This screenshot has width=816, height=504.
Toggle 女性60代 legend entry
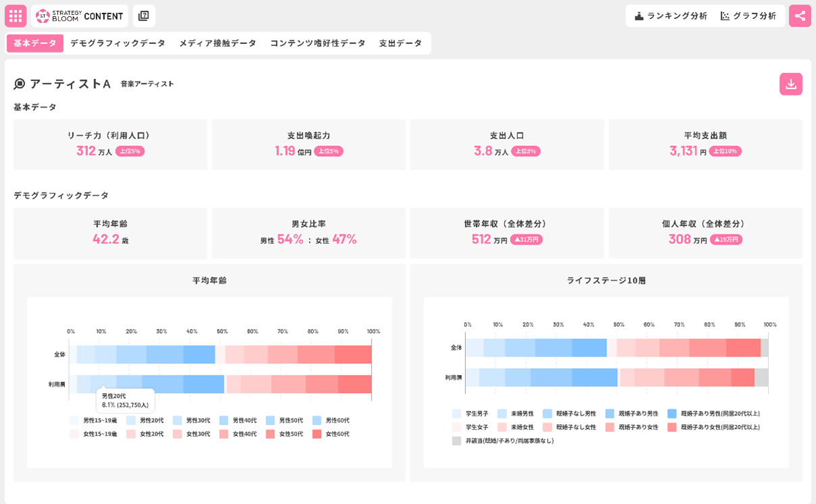[x=331, y=434]
